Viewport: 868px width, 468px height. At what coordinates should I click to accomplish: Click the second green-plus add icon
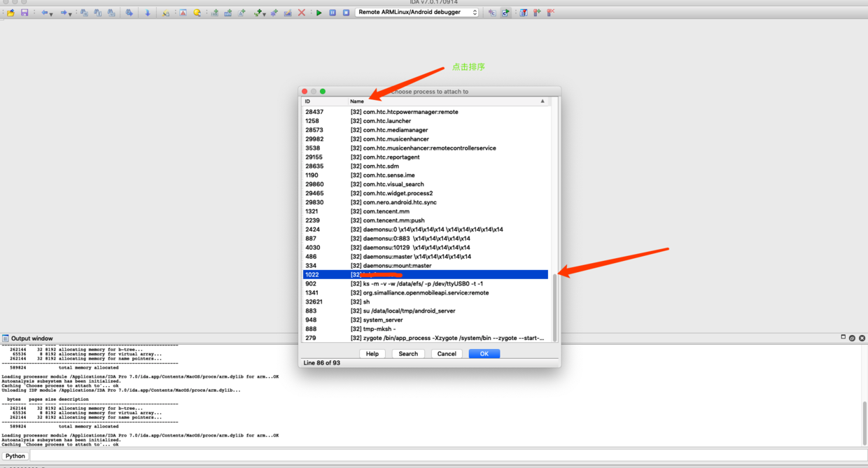tap(227, 13)
